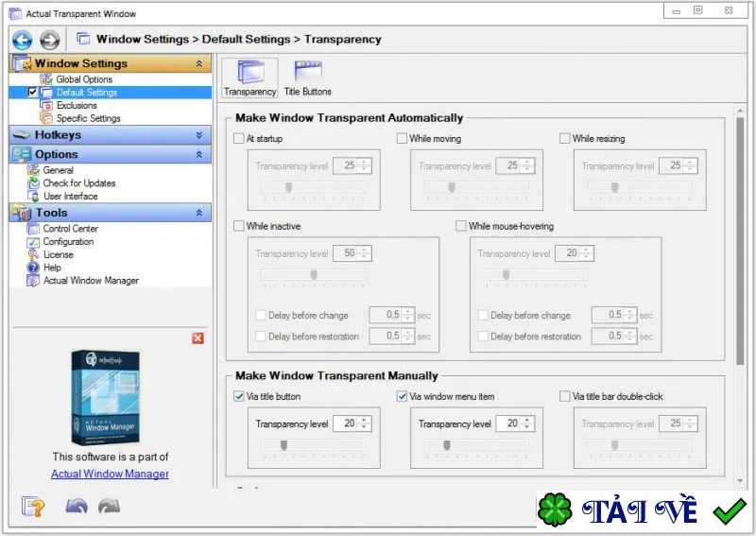Image resolution: width=756 pixels, height=536 pixels.
Task: Select the Default Settings tree item
Action: [x=87, y=92]
